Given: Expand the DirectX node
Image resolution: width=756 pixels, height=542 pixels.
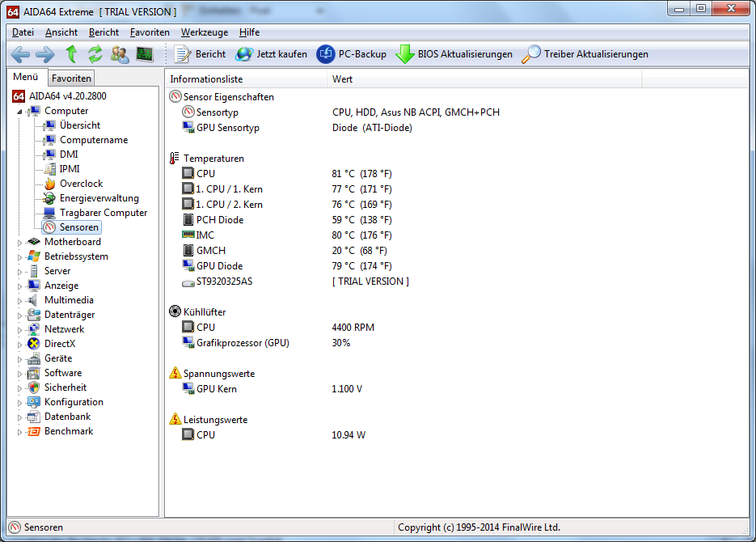Looking at the screenshot, I should pyautogui.click(x=19, y=345).
